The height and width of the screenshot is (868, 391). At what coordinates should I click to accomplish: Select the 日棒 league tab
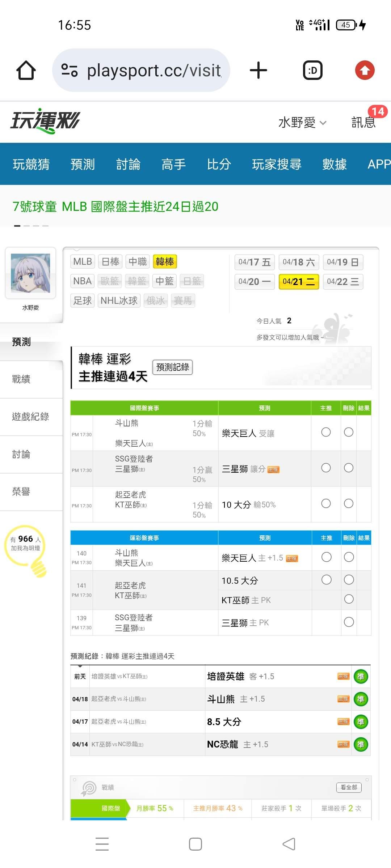pos(110,261)
